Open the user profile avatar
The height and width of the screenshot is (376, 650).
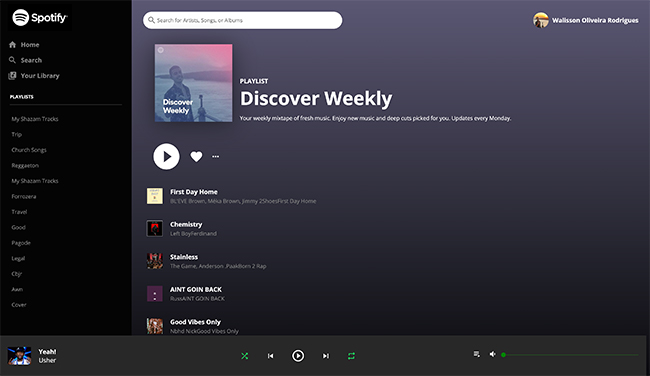click(541, 20)
